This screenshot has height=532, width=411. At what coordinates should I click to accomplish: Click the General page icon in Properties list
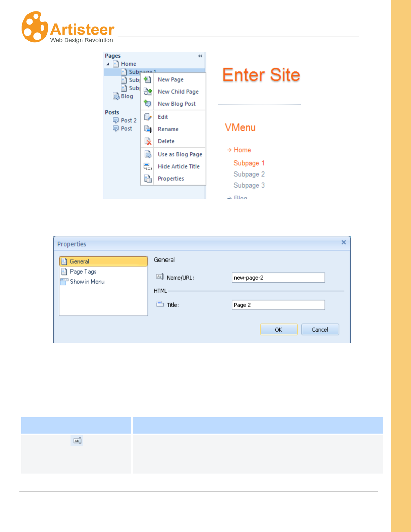point(64,261)
